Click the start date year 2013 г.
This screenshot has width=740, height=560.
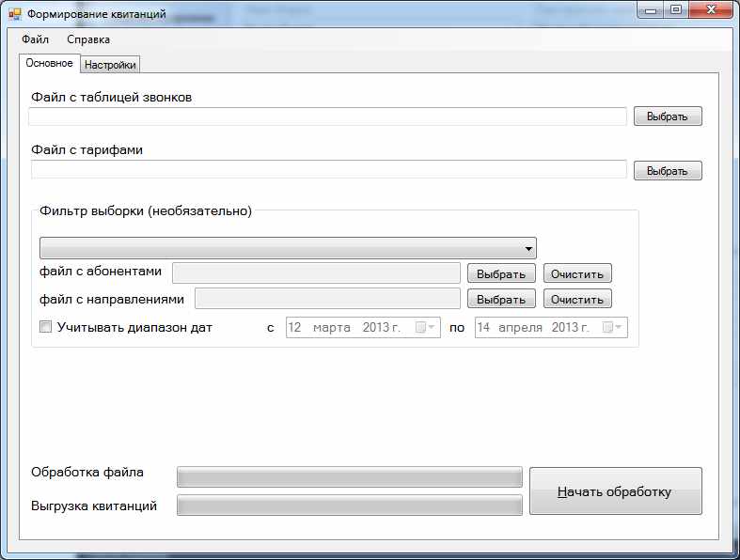click(x=382, y=327)
